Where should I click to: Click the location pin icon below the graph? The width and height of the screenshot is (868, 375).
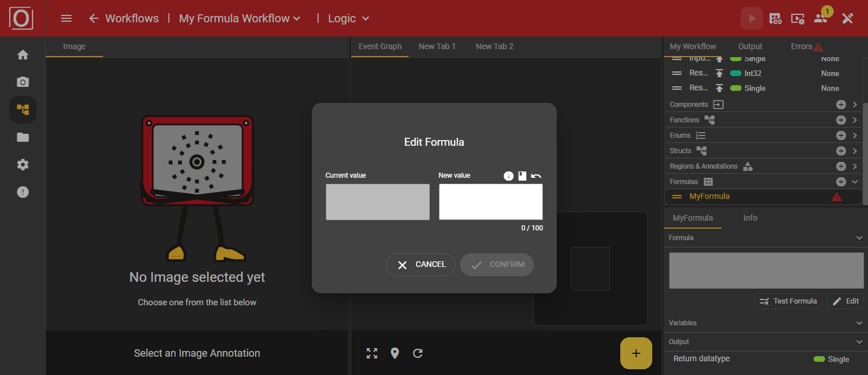pos(394,353)
